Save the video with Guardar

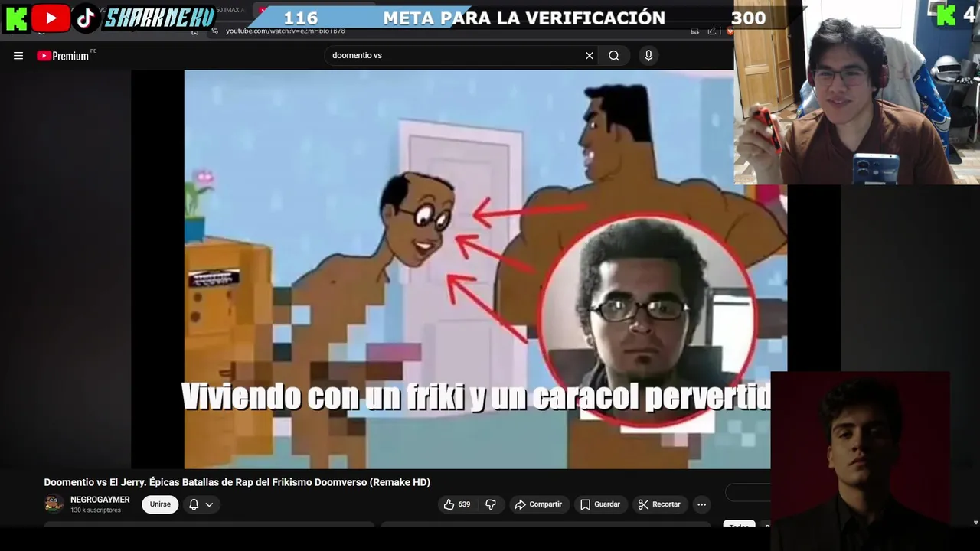click(x=600, y=504)
